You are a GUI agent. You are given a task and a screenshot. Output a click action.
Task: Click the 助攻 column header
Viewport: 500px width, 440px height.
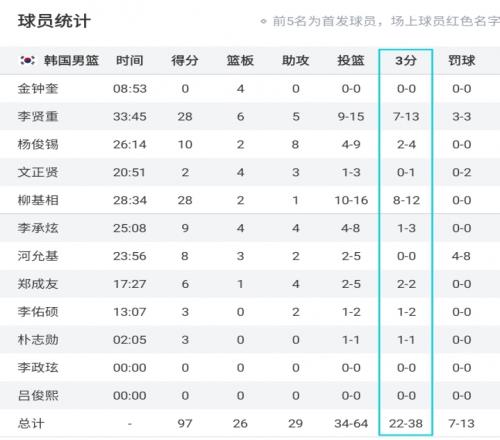pyautogui.click(x=295, y=61)
